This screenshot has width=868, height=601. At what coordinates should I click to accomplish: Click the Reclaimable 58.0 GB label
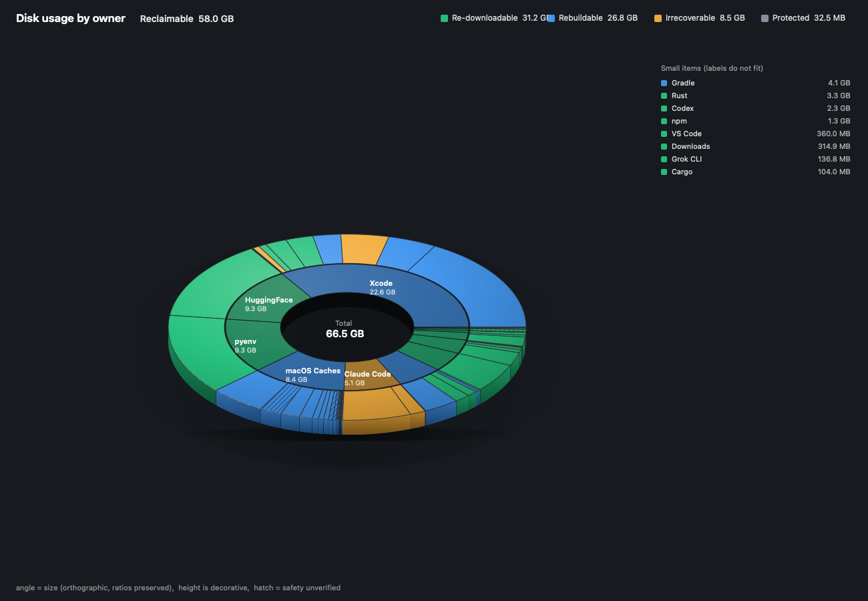coord(187,19)
